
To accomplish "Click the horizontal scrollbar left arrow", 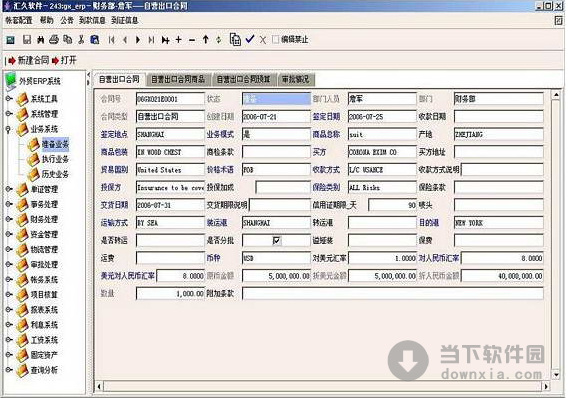I will 99,386.
